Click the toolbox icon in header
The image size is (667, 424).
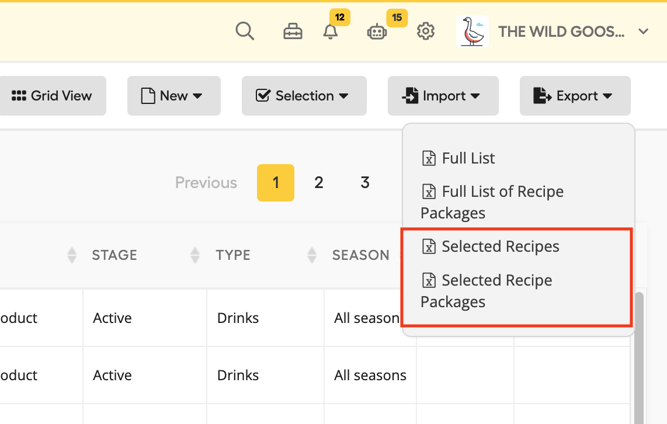point(293,32)
